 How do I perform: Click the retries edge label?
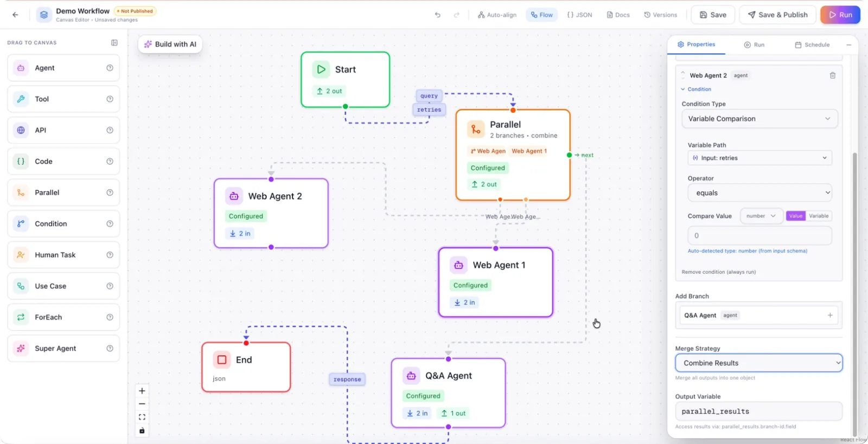[429, 110]
